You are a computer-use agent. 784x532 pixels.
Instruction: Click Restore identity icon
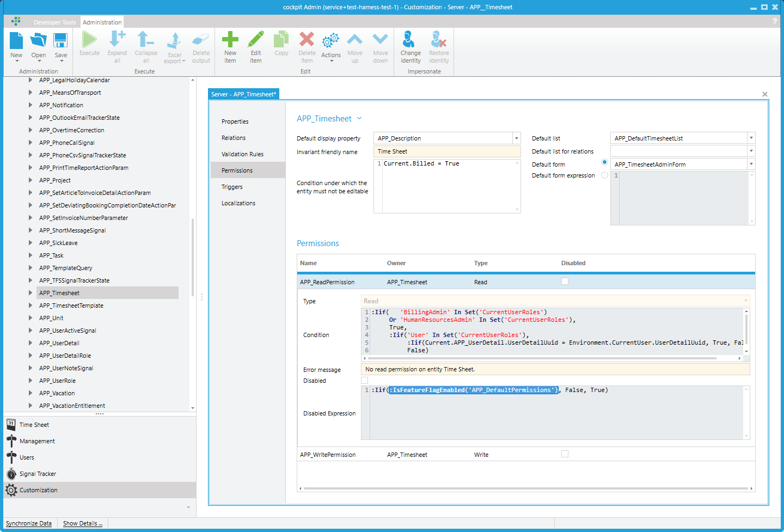tap(439, 40)
